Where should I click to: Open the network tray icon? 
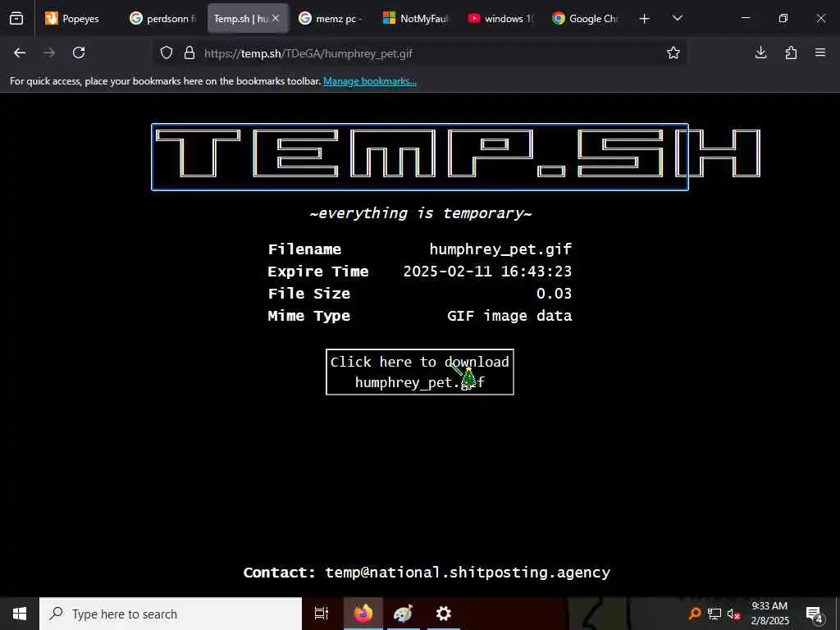click(714, 614)
